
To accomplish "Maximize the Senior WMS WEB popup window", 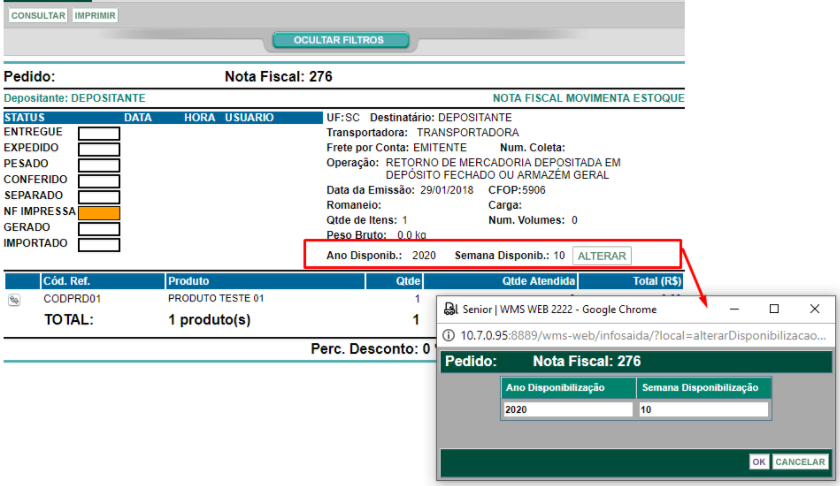I will (774, 309).
